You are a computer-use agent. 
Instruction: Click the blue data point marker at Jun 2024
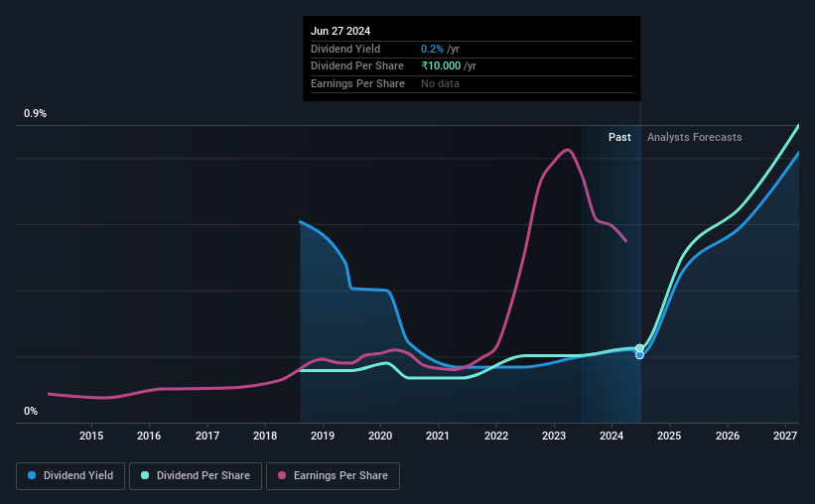pyautogui.click(x=640, y=355)
